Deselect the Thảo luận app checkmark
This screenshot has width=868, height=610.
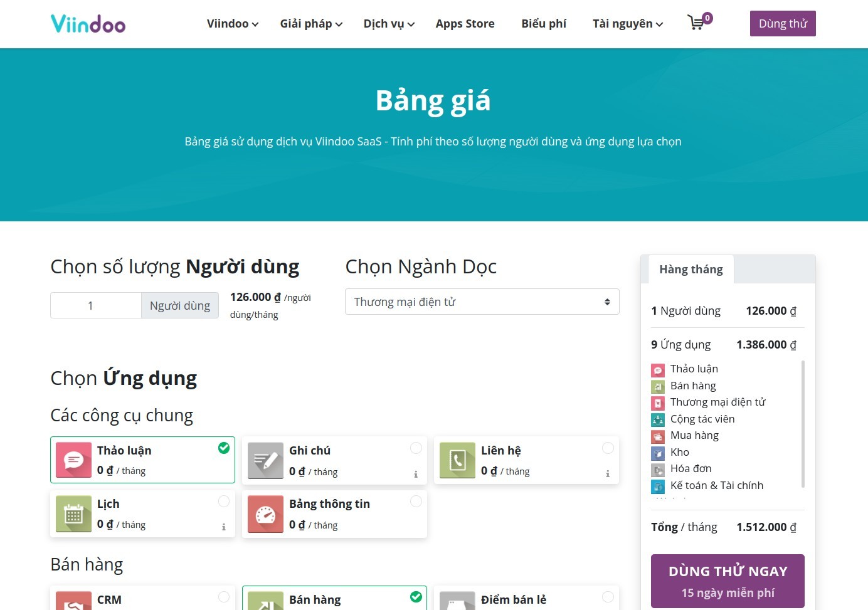224,448
